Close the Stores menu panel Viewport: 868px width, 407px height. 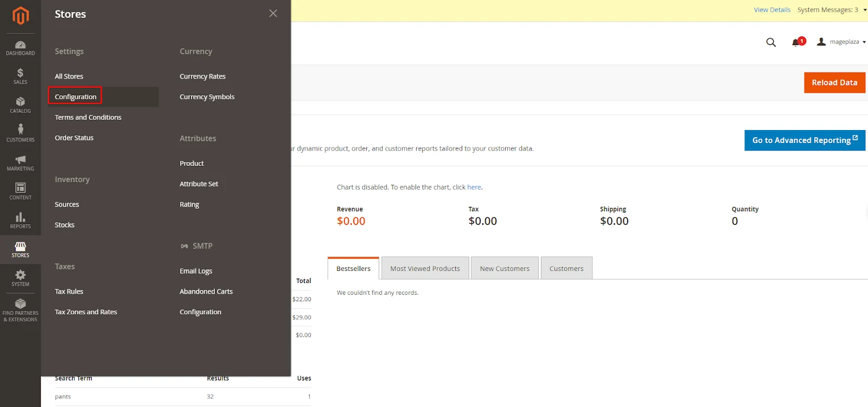coord(273,14)
